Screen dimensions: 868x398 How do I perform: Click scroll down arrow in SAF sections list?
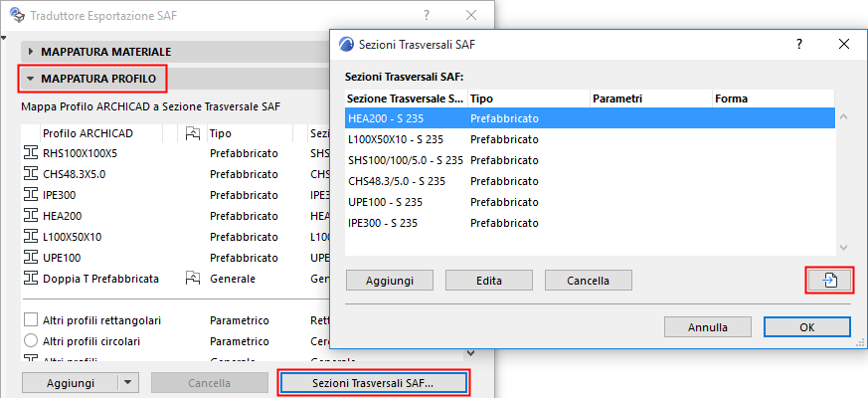tap(843, 247)
